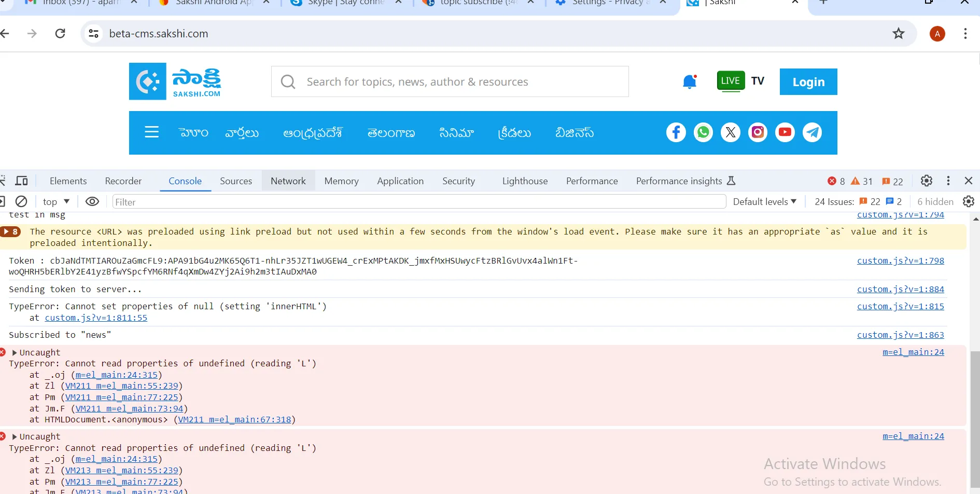Viewport: 980px width, 494px height.
Task: Open the hamburger menu in blue navbar
Action: pos(151,132)
